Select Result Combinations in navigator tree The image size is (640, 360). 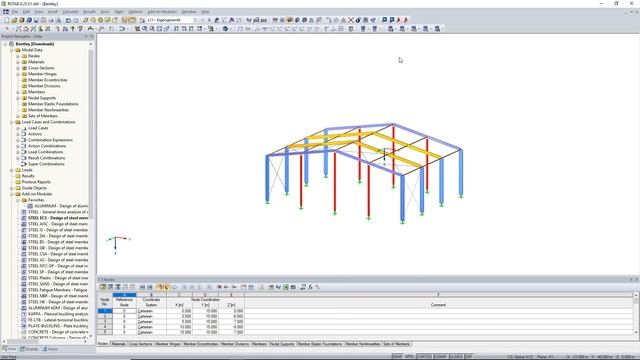coord(46,158)
